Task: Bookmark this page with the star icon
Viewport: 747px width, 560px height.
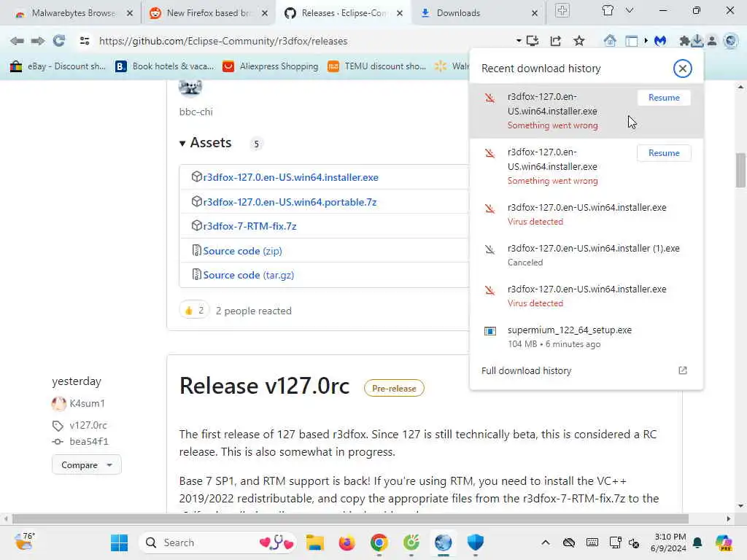Action: pyautogui.click(x=578, y=41)
